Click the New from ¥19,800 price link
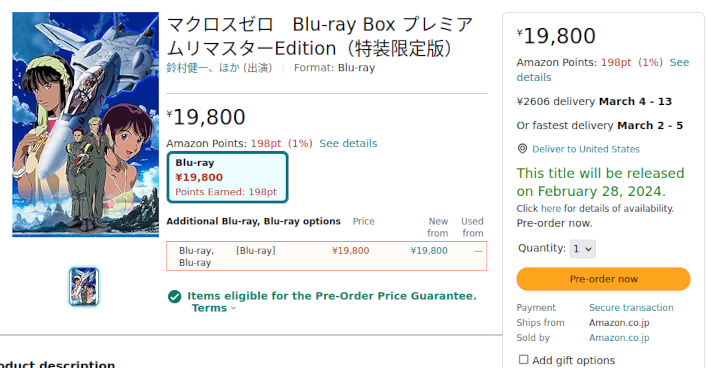Image resolution: width=707 pixels, height=368 pixels. point(429,251)
